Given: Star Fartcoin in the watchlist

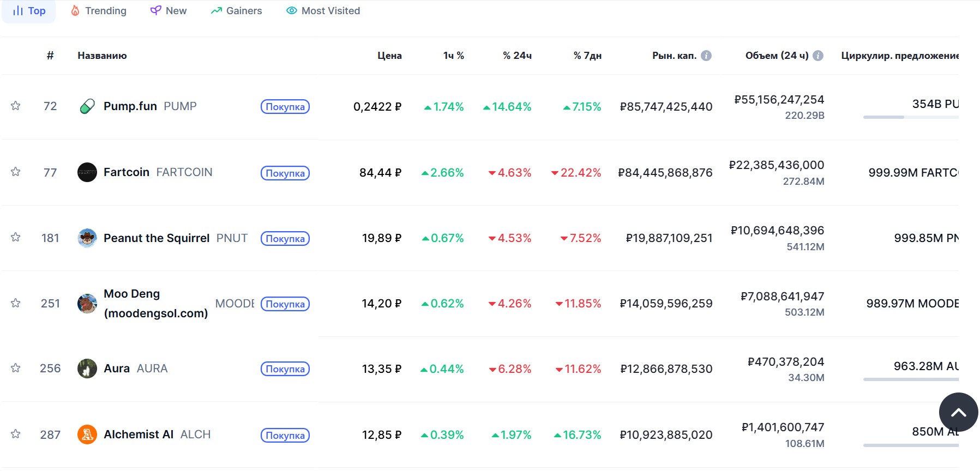Looking at the screenshot, I should click(15, 172).
